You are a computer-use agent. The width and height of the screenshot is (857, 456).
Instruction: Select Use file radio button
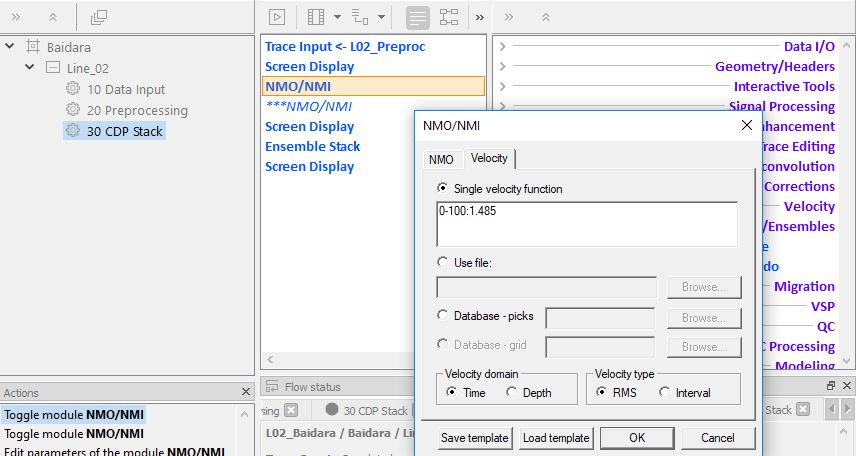tap(442, 262)
